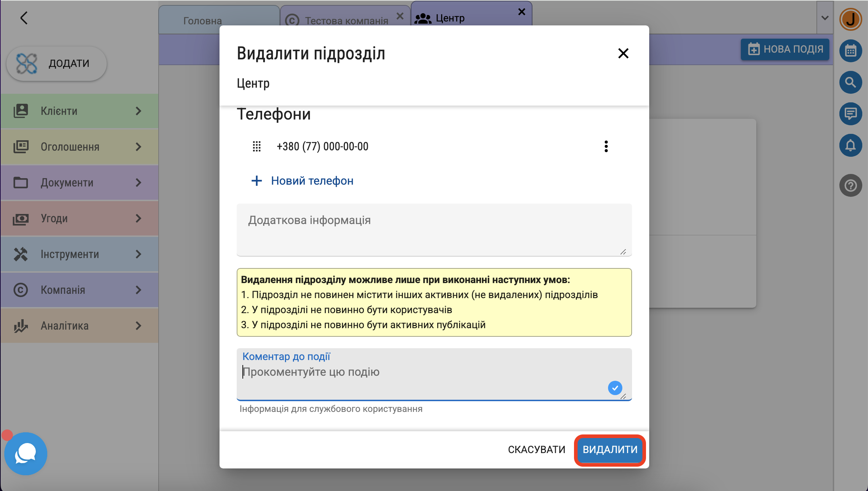Click the Додаткова інформація text field
This screenshot has width=868, height=491.
coord(434,230)
